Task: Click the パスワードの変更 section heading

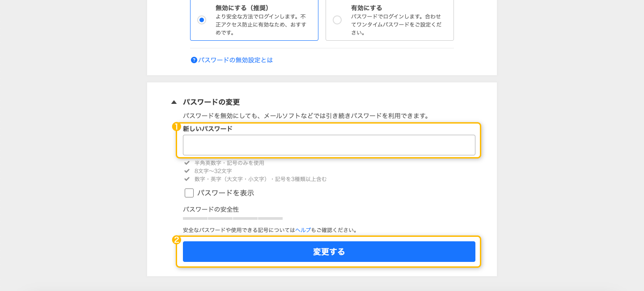Action: click(211, 102)
